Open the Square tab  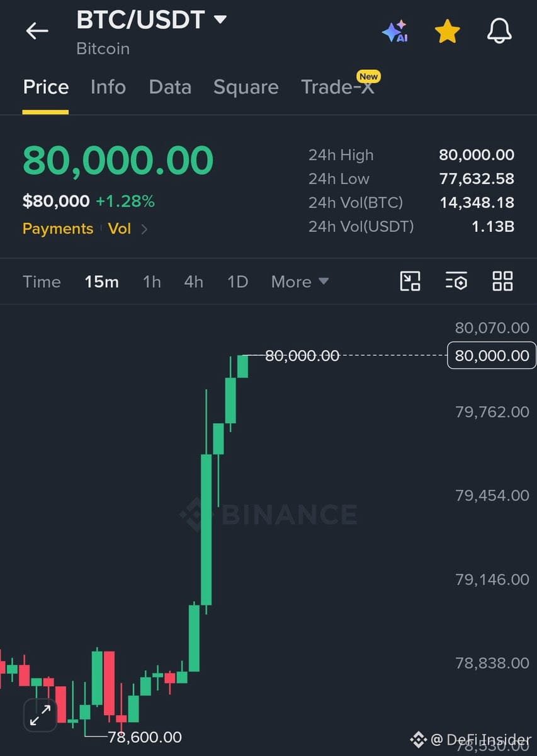tap(246, 87)
